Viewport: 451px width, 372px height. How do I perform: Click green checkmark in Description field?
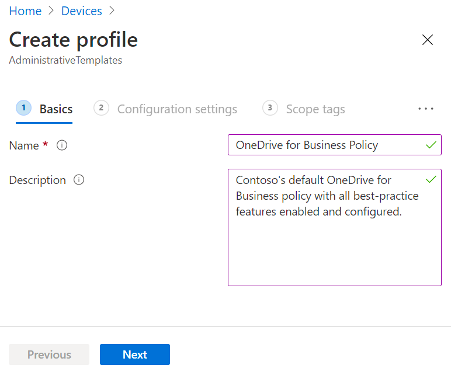point(431,180)
